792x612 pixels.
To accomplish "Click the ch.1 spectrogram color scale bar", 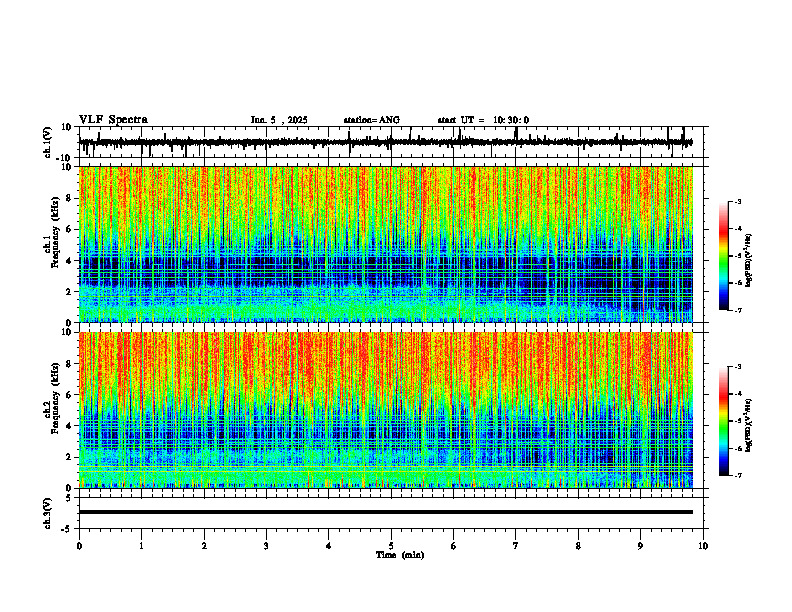I will pyautogui.click(x=724, y=256).
